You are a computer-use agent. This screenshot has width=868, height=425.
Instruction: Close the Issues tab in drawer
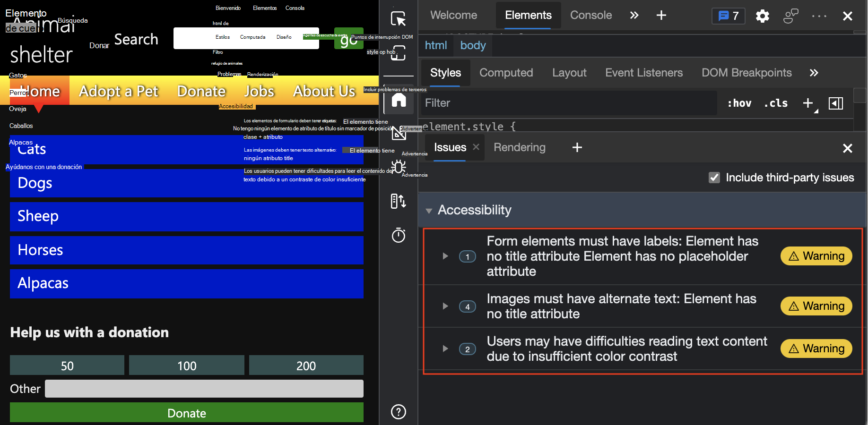point(476,147)
